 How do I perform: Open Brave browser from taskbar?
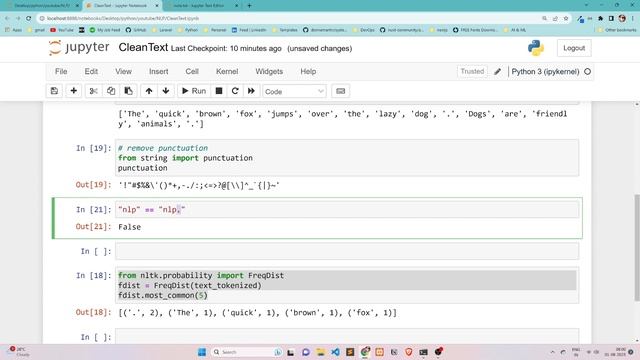(409, 352)
